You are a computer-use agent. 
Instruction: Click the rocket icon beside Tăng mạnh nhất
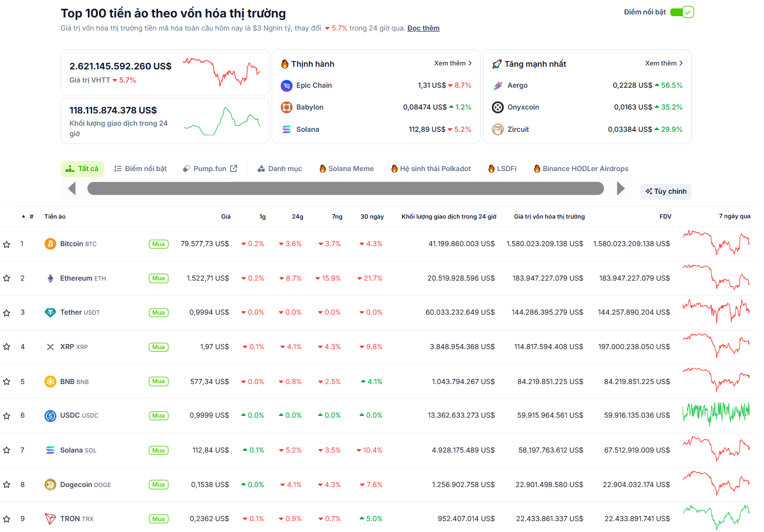[497, 64]
